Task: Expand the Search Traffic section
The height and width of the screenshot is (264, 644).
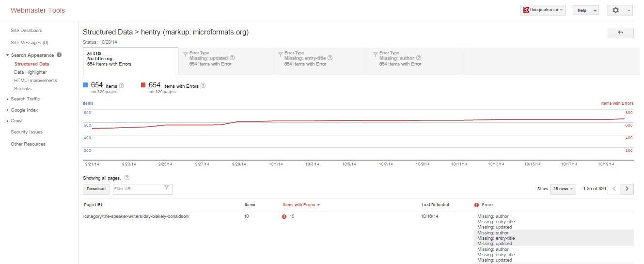Action: (x=25, y=99)
